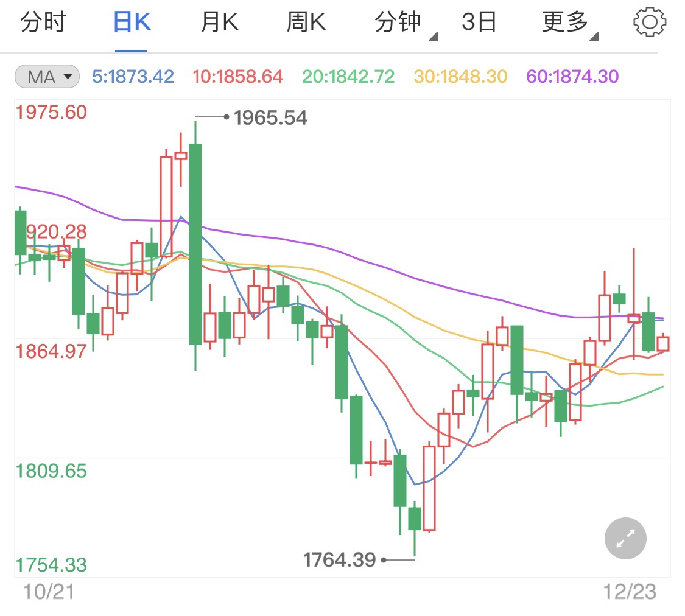
Task: Click the fullscreen expand chart icon
Action: point(625,538)
